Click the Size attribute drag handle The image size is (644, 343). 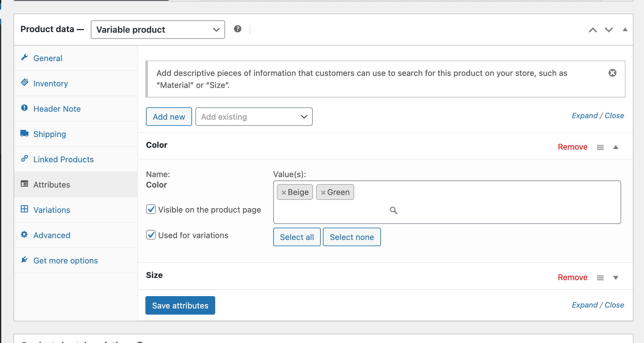[600, 278]
